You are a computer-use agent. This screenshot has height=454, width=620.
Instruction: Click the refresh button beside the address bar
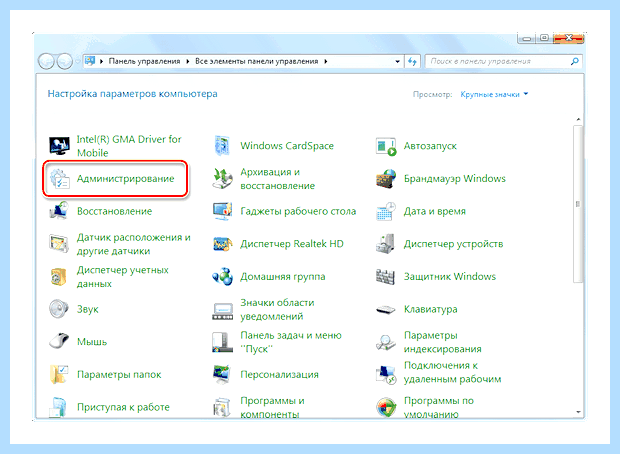[412, 61]
